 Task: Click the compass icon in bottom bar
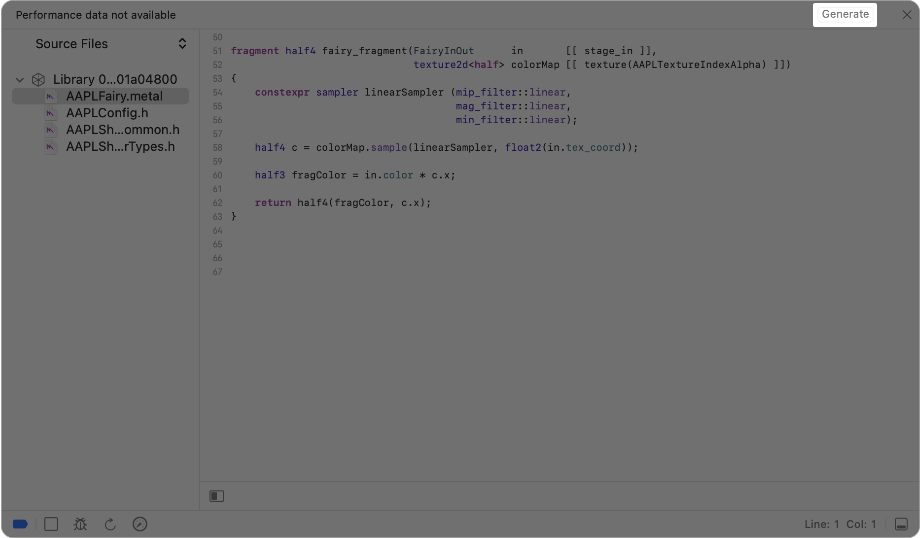140,524
